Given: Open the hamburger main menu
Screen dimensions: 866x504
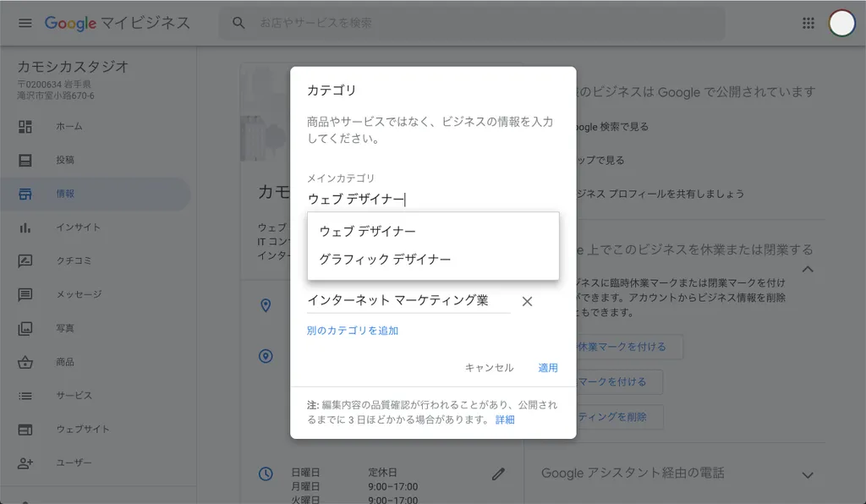Looking at the screenshot, I should pyautogui.click(x=25, y=23).
